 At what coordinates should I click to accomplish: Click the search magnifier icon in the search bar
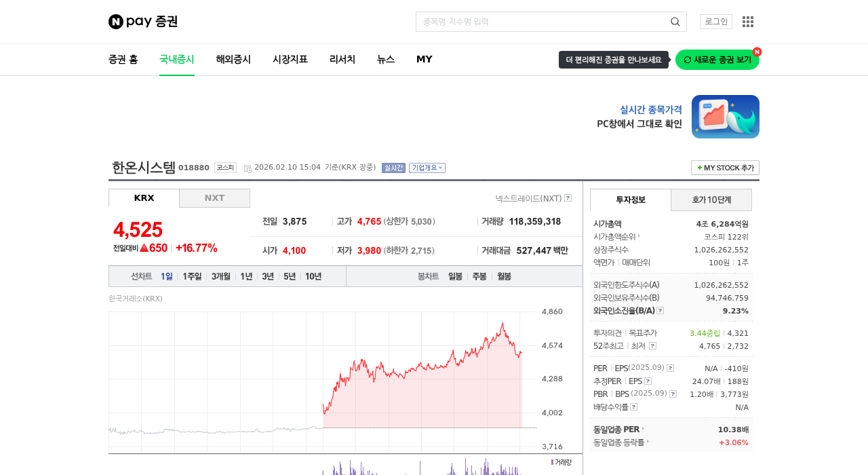(x=674, y=21)
